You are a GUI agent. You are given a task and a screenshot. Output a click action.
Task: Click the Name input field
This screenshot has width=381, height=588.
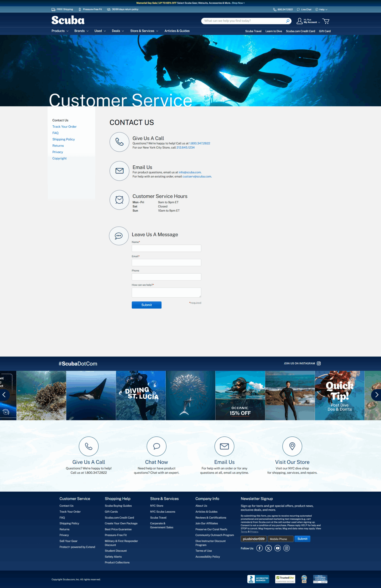click(166, 248)
